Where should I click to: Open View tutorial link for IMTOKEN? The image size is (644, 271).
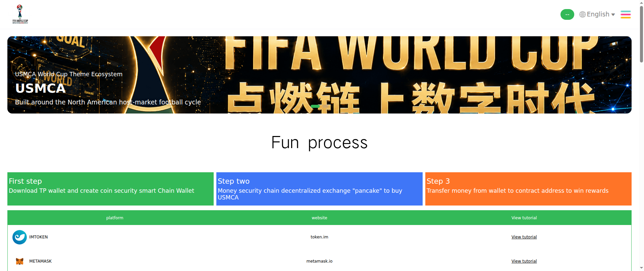pos(524,237)
